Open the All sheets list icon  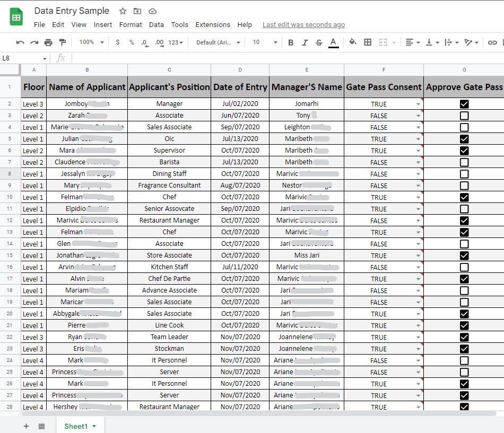tap(41, 426)
